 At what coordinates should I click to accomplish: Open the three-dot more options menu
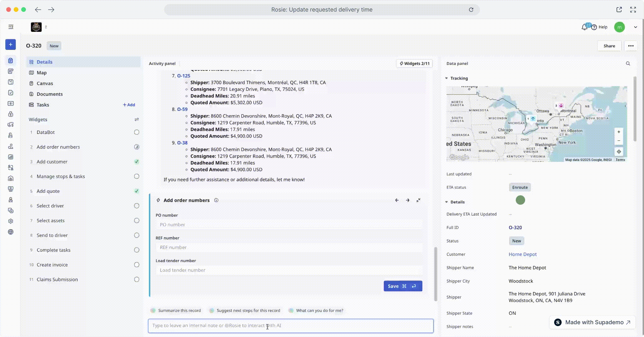click(x=631, y=46)
